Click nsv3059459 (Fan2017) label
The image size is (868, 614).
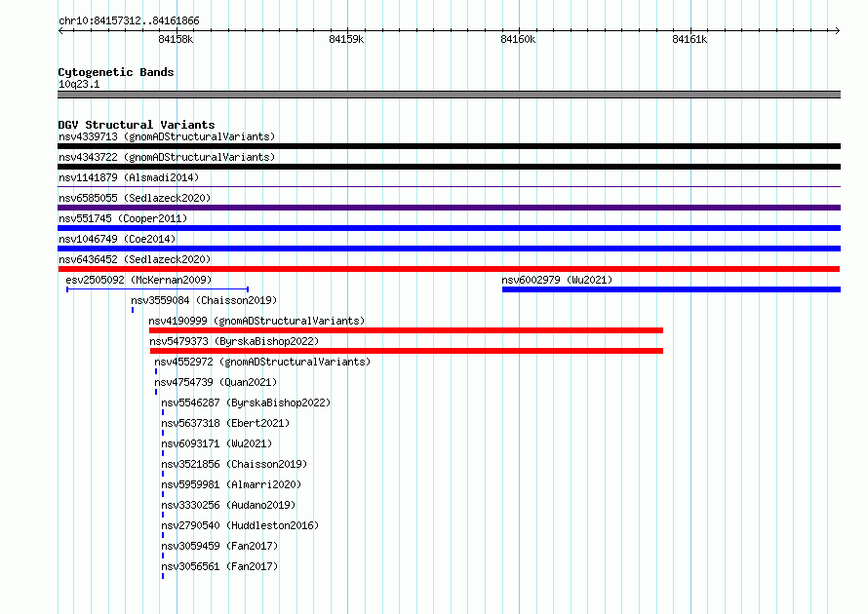(x=219, y=546)
